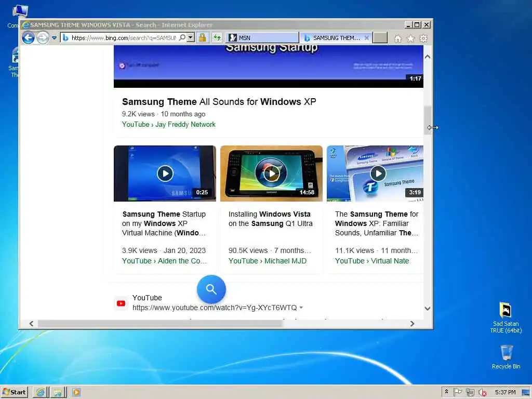The height and width of the screenshot is (399, 532).
Task: Click the Bing address bar URL field
Action: pos(124,37)
